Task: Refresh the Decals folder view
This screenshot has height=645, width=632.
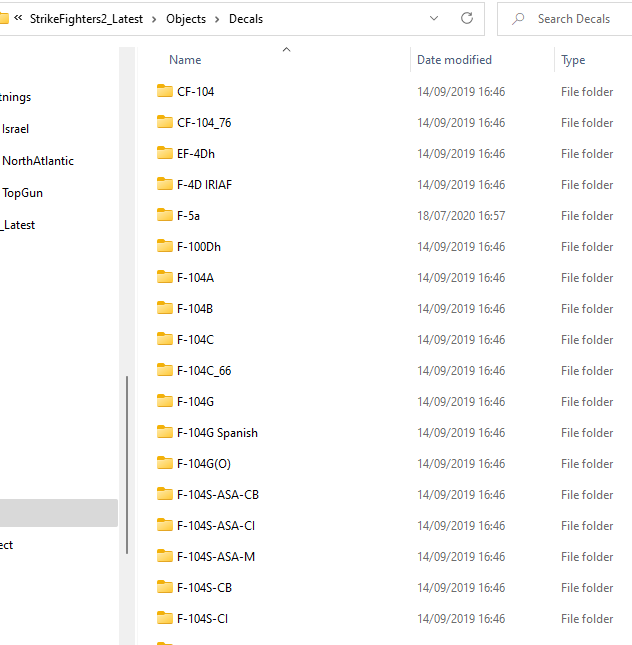Action: tap(467, 19)
